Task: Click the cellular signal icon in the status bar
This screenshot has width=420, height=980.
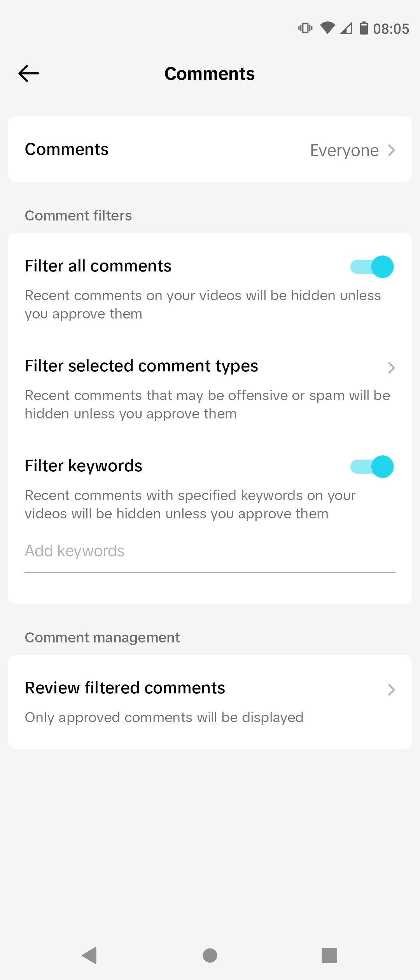Action: coord(346,28)
